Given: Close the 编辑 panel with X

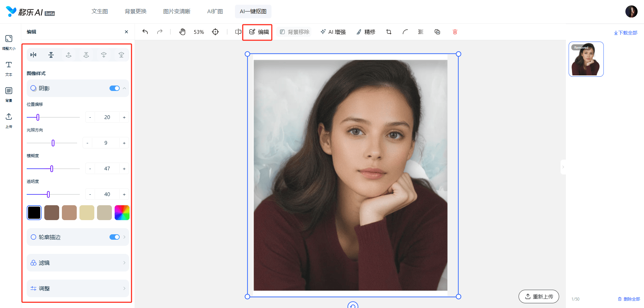Looking at the screenshot, I should (126, 32).
